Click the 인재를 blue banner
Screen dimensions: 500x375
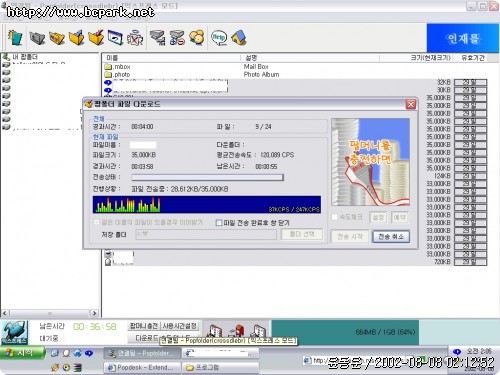click(463, 38)
